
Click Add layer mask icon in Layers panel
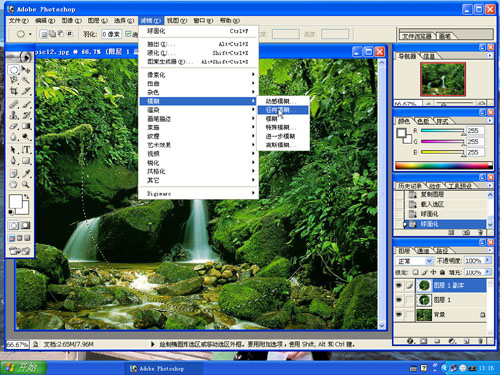pyautogui.click(x=423, y=341)
